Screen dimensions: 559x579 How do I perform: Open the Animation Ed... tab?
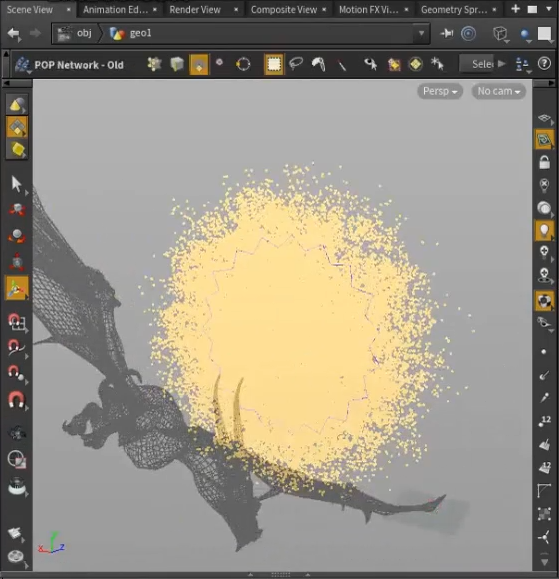(115, 10)
